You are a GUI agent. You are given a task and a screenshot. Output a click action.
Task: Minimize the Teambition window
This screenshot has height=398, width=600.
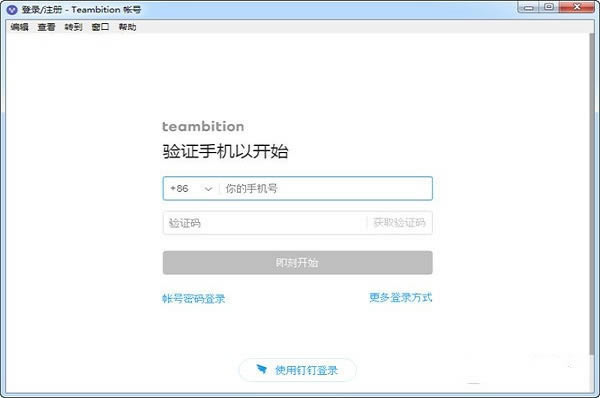tap(529, 8)
